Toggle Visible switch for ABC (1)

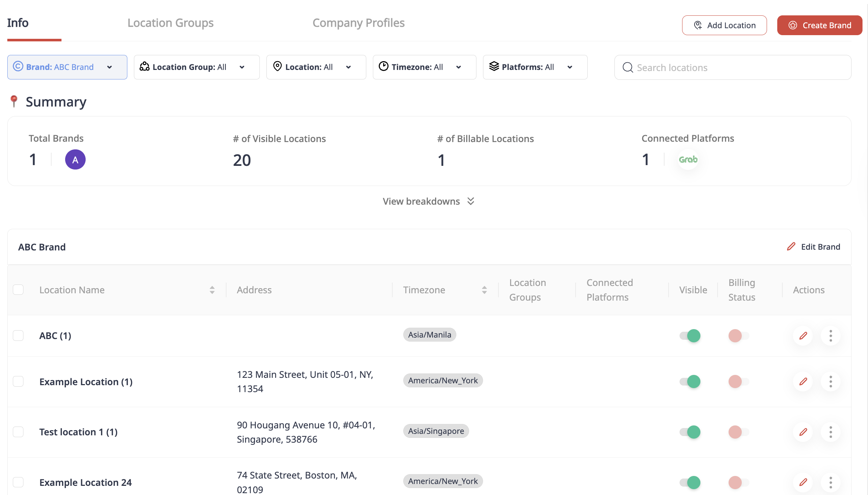coord(690,336)
